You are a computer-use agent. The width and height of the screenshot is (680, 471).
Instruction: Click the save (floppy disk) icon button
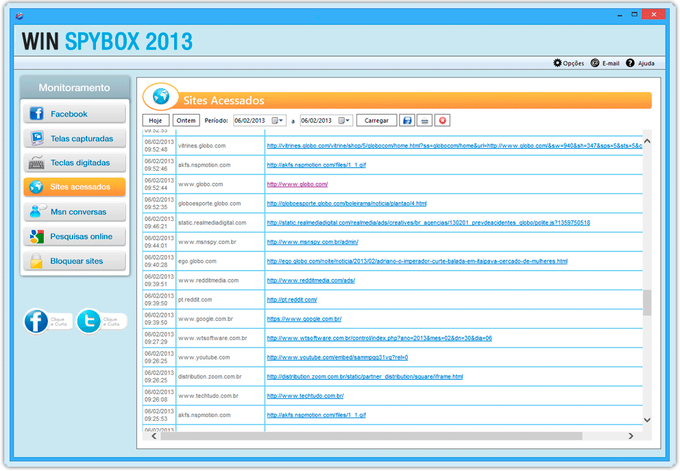[x=407, y=120]
